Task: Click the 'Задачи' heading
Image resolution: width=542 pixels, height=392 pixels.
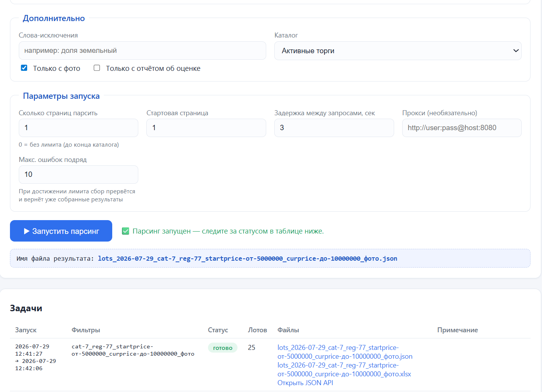Action: (x=26, y=308)
